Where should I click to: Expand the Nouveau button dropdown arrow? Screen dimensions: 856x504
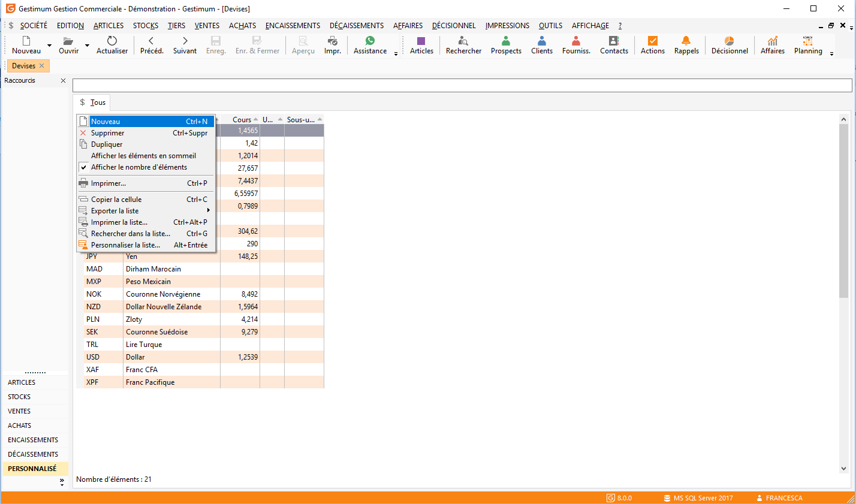point(49,45)
